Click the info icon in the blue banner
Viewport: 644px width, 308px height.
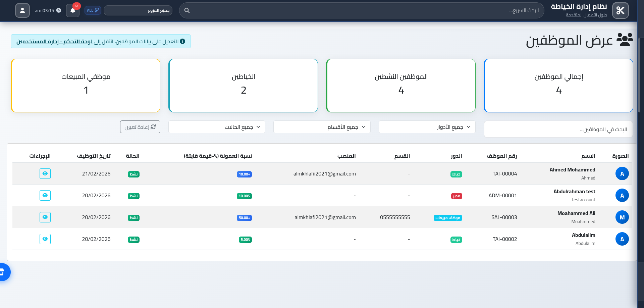pyautogui.click(x=183, y=41)
